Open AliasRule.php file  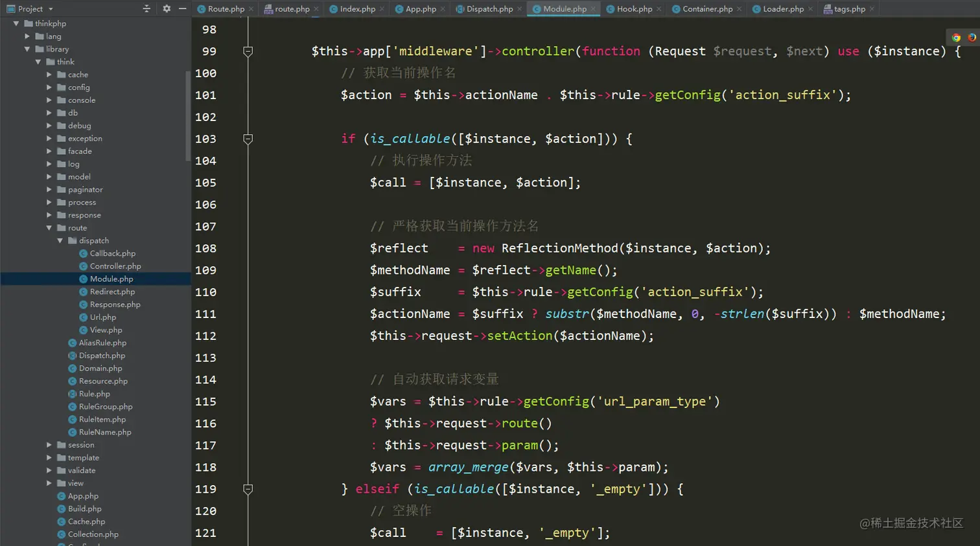(102, 343)
